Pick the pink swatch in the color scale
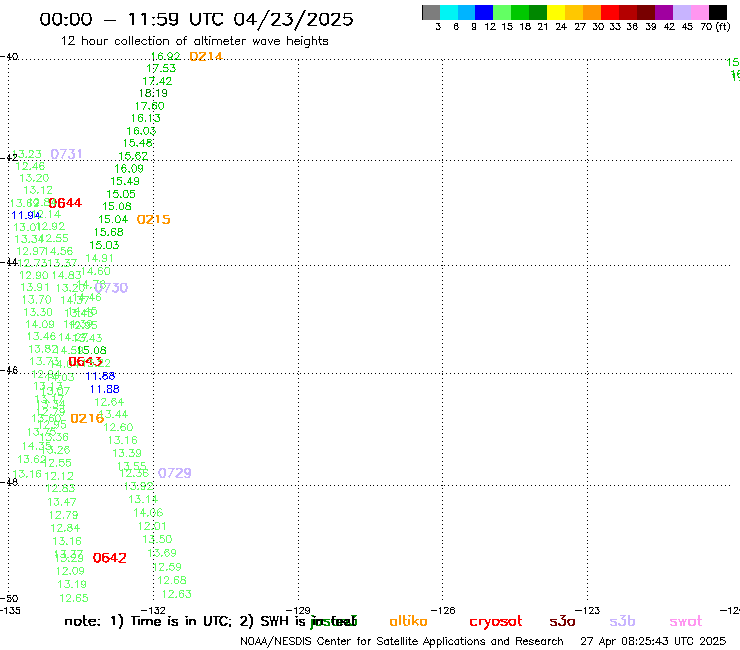The height and width of the screenshot is (650, 740). [x=699, y=12]
